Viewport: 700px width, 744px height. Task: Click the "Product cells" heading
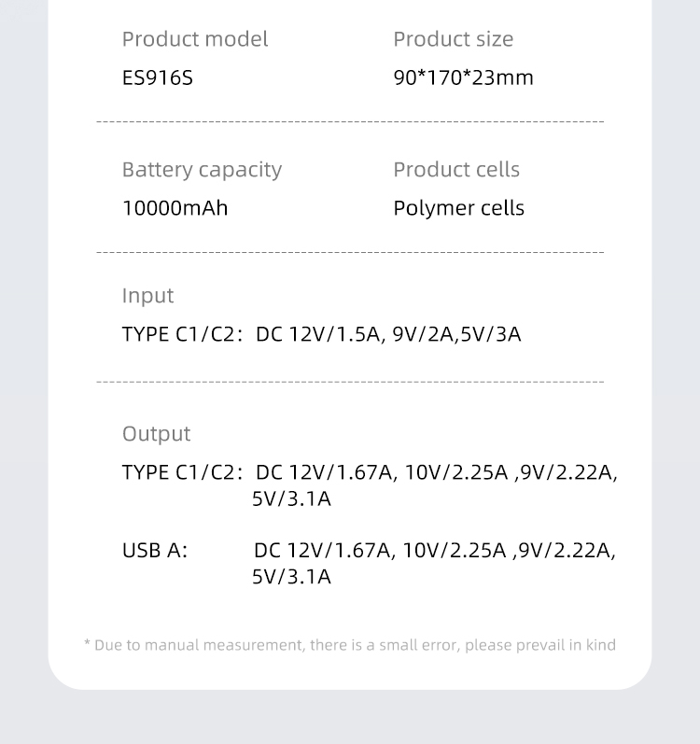455,170
